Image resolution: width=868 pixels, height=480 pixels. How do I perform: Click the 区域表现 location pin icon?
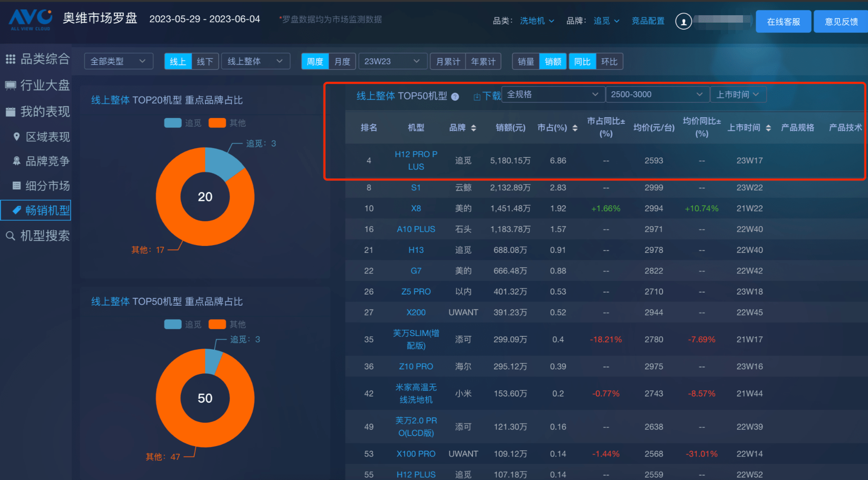pos(16,137)
